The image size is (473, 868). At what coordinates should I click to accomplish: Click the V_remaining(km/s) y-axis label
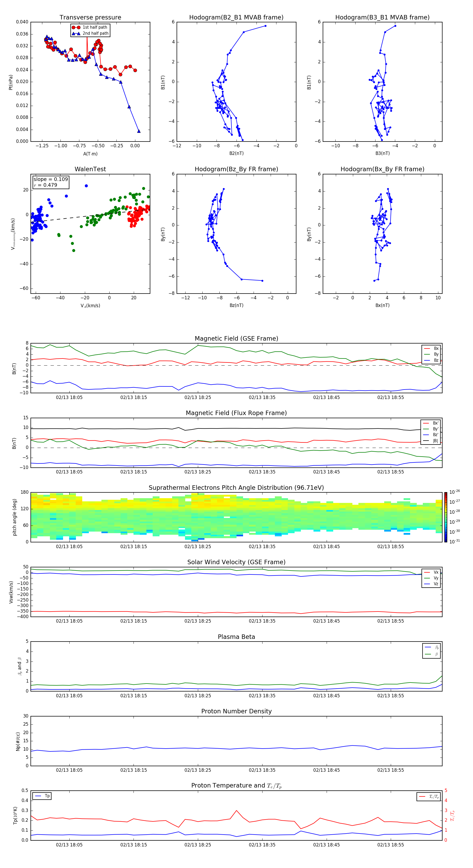(x=13, y=234)
